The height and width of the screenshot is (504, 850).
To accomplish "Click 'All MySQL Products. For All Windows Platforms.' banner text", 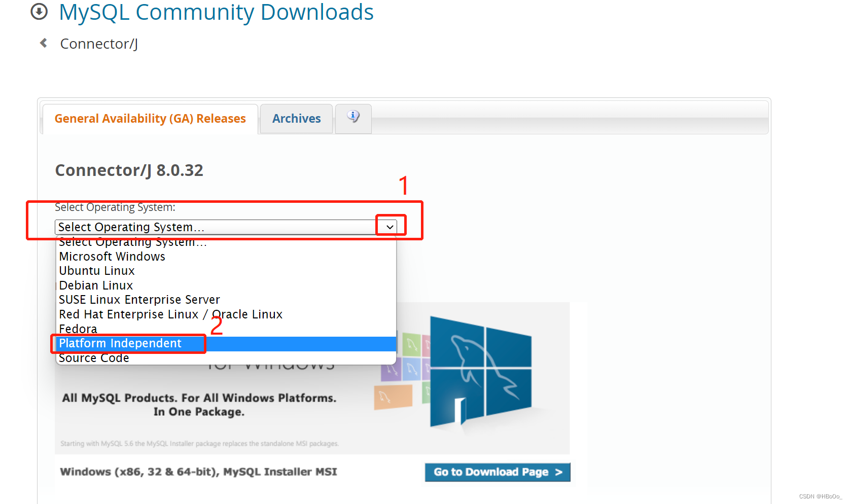I will [x=199, y=398].
